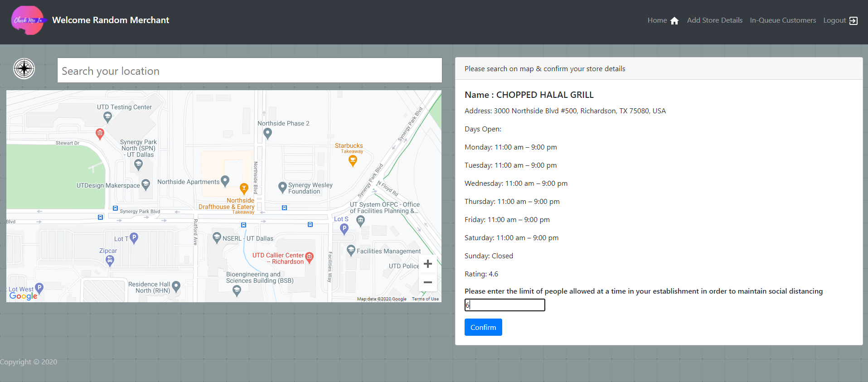This screenshot has height=382, width=868.
Task: Click the Lot T parking pin
Action: point(134,238)
